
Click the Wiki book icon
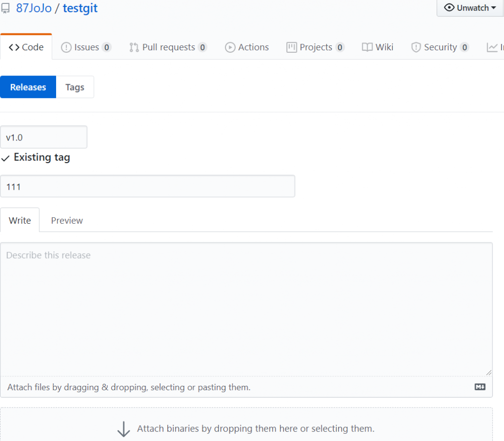pos(367,47)
